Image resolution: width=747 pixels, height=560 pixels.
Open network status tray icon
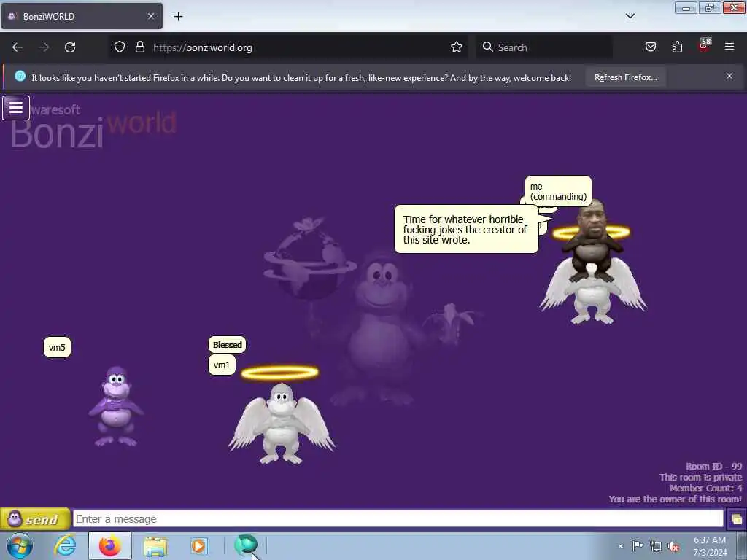tap(656, 546)
